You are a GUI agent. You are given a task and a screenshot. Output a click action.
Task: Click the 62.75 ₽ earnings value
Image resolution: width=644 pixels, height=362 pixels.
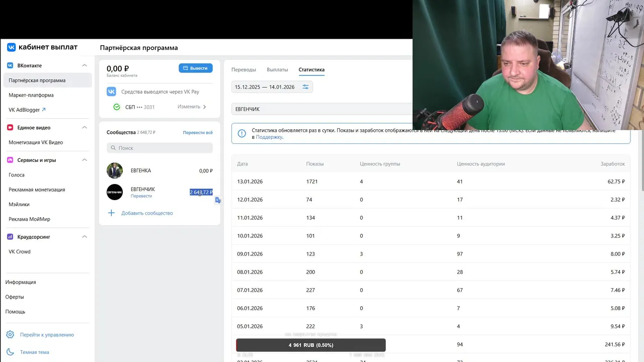pyautogui.click(x=616, y=182)
